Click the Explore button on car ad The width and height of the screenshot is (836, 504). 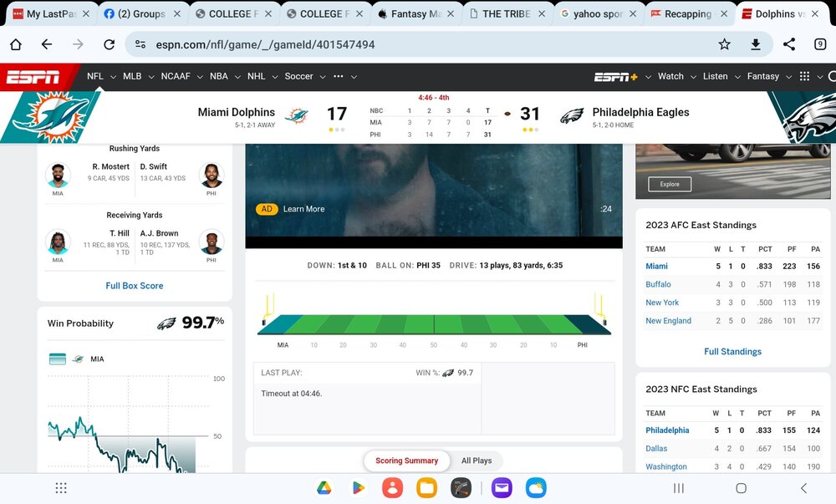670,185
